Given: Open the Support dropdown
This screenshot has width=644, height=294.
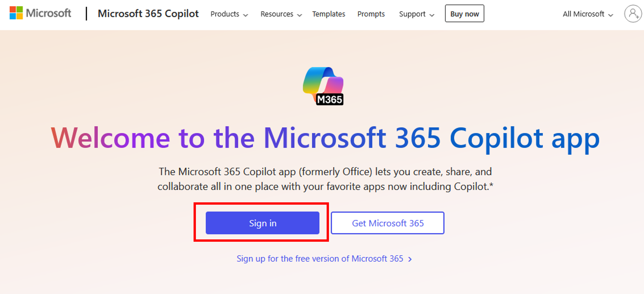Looking at the screenshot, I should (x=417, y=14).
